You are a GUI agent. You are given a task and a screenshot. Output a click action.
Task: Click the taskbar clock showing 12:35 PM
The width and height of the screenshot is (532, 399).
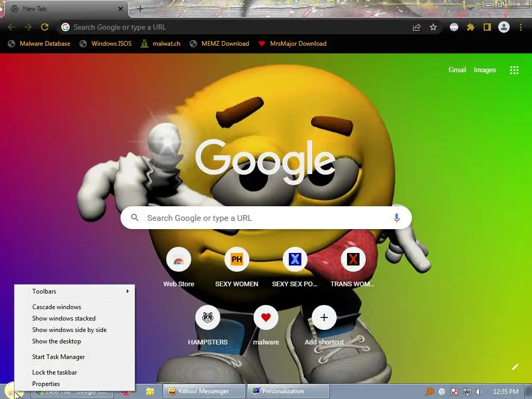[506, 392]
